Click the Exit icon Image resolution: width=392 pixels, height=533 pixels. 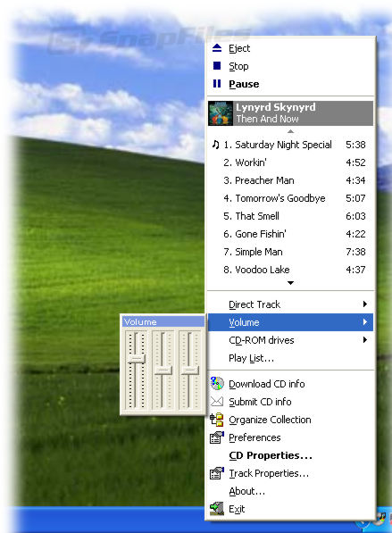coord(217,509)
